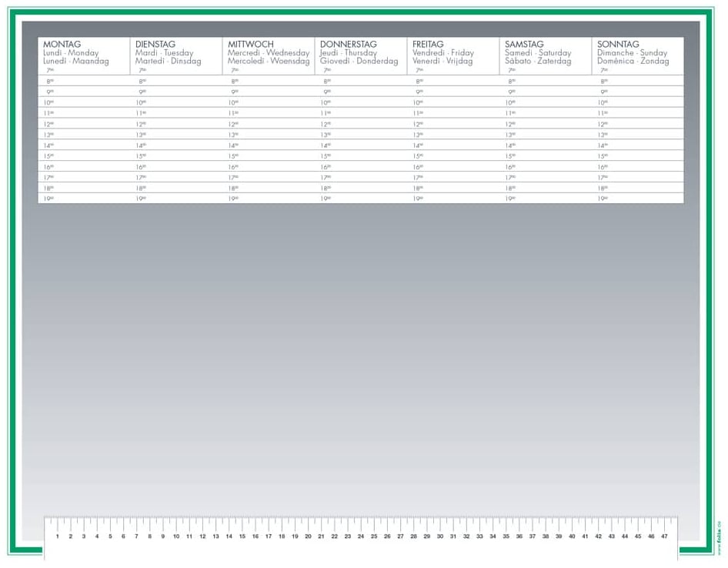Image resolution: width=728 pixels, height=568 pixels.
Task: Click the MONTAG column header
Action: pyautogui.click(x=62, y=45)
